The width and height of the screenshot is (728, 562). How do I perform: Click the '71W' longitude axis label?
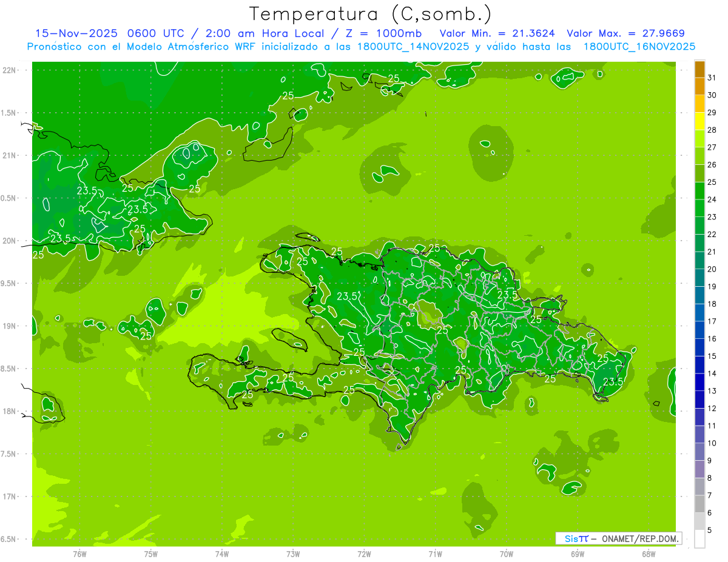(x=435, y=554)
